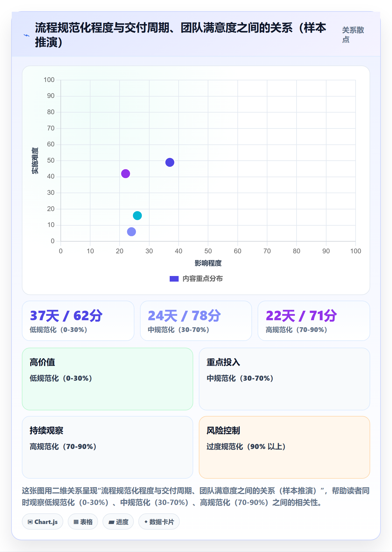Click the Chart.js tag
392x552 pixels.
tap(43, 522)
